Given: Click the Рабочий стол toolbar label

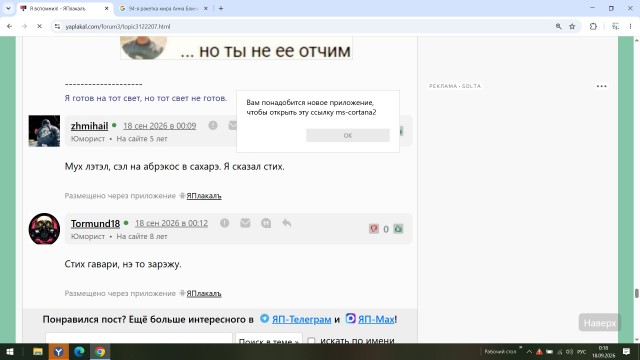Looking at the screenshot, I should (x=500, y=352).
